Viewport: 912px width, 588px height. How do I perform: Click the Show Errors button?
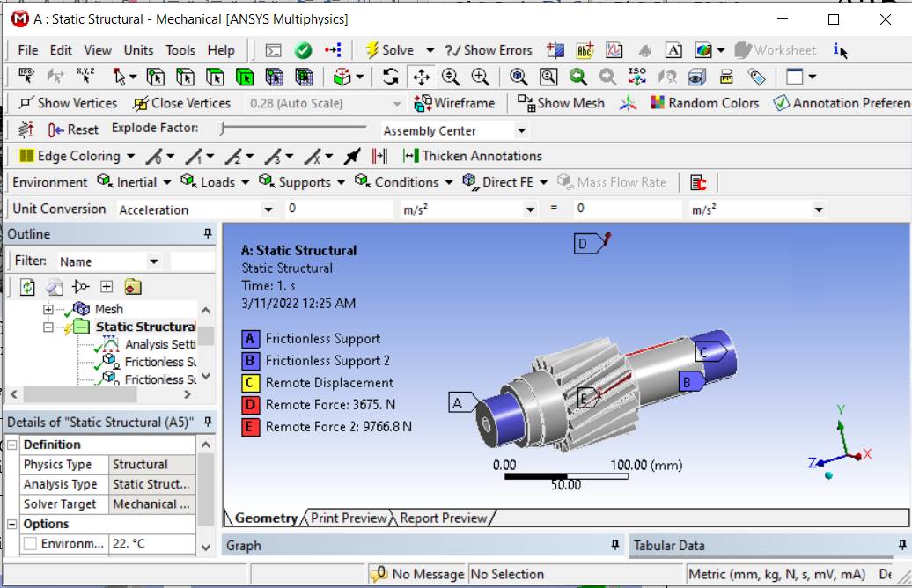tap(489, 50)
